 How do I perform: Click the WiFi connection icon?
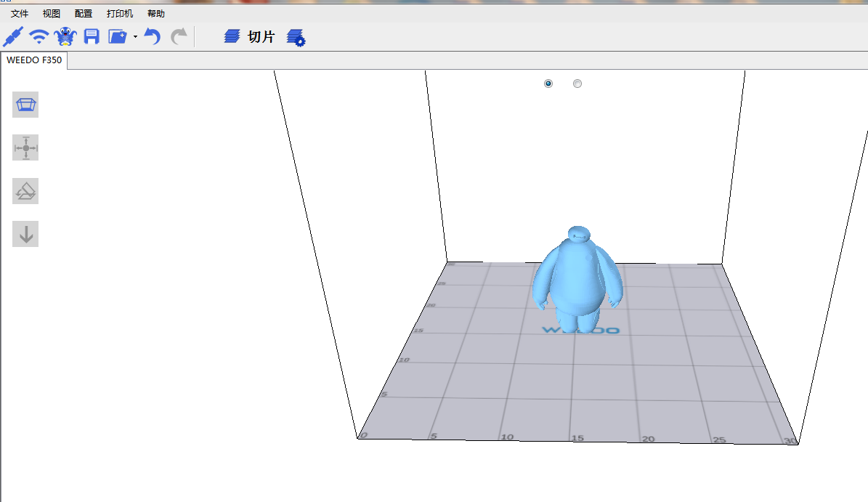[39, 36]
